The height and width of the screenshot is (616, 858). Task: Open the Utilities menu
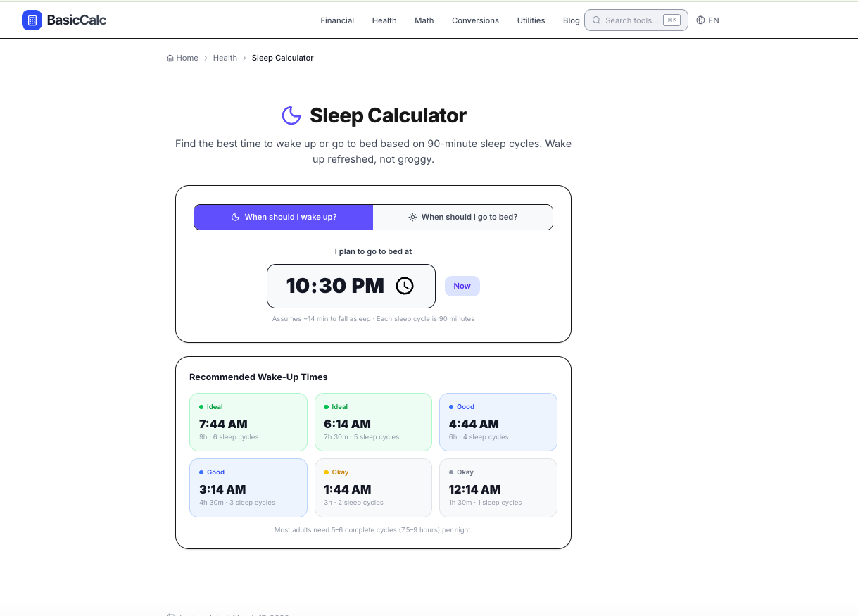point(531,20)
